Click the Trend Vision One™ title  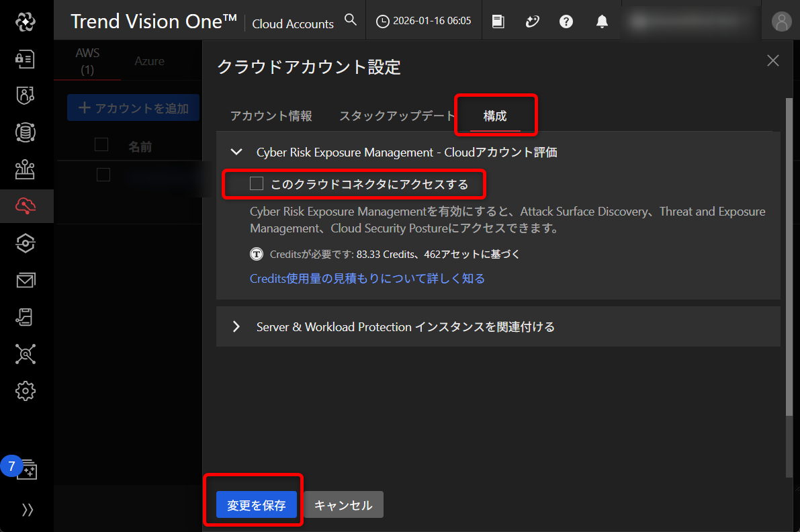(154, 21)
